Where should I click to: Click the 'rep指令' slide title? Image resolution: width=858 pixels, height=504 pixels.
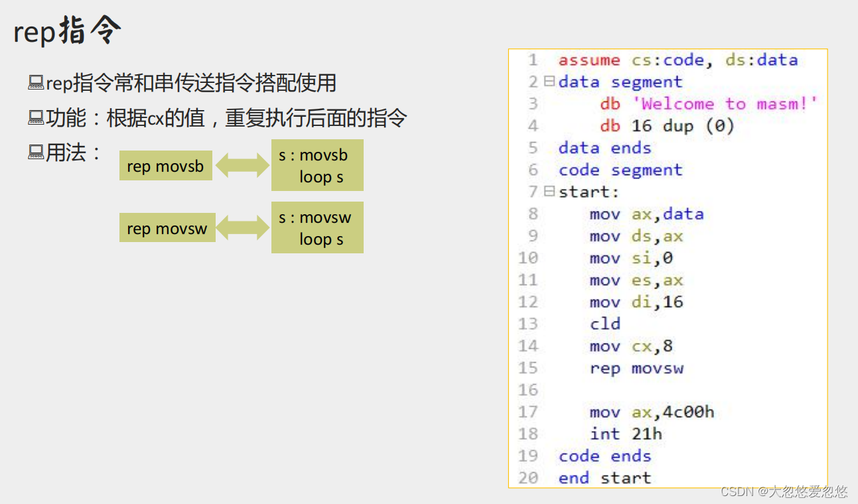(x=68, y=31)
